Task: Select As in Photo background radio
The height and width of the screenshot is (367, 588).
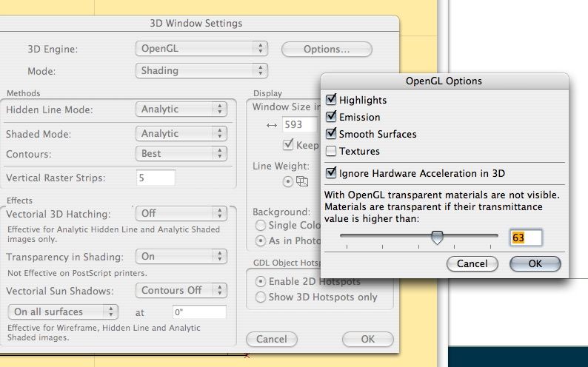Action: tap(260, 240)
